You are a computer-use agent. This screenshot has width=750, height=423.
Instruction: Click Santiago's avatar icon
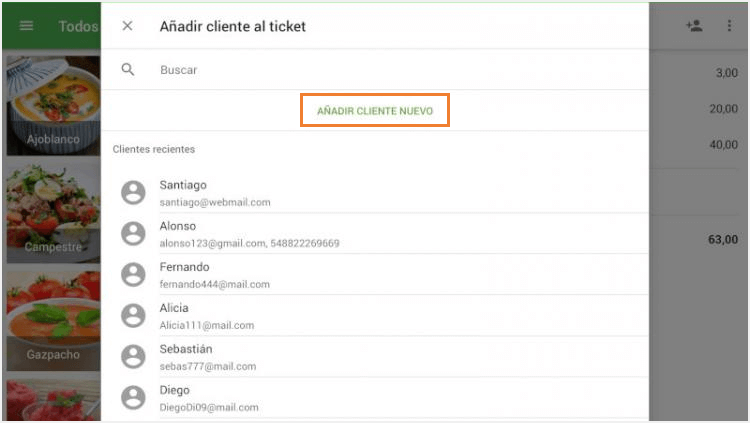coord(133,193)
